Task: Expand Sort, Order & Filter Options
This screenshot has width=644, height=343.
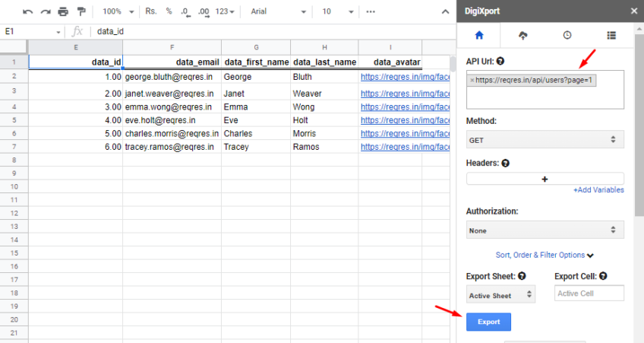Action: point(545,255)
